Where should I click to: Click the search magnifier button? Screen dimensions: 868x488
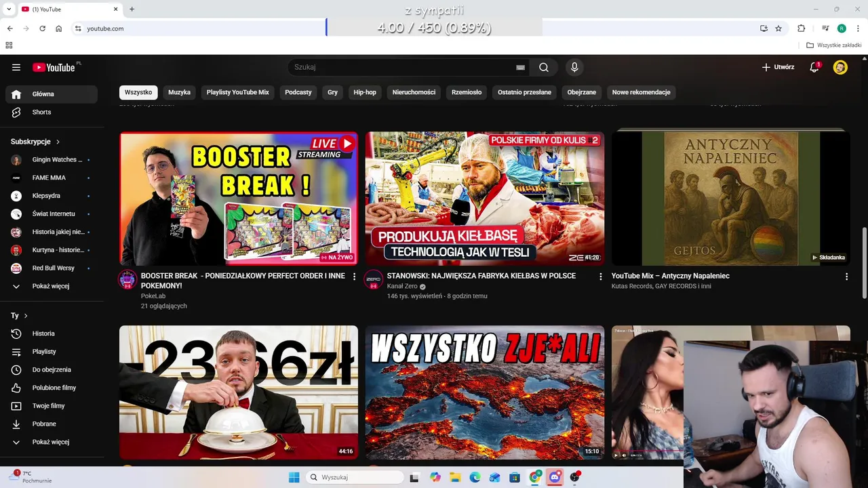tap(544, 67)
